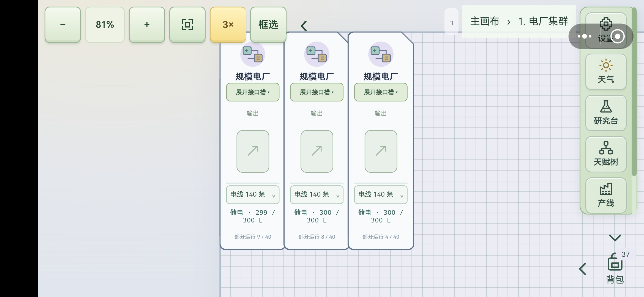Click the third 规模电厂 output slot arrow
This screenshot has height=297, width=644.
point(381,151)
